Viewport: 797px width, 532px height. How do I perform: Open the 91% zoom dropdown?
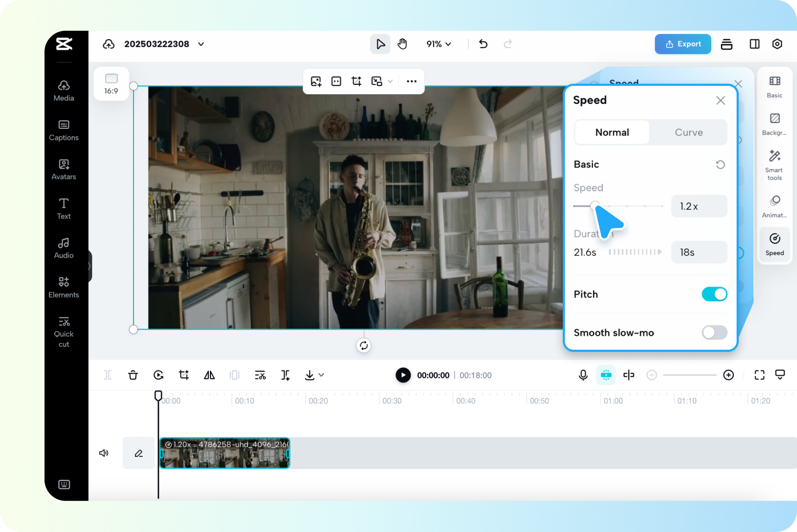(439, 44)
